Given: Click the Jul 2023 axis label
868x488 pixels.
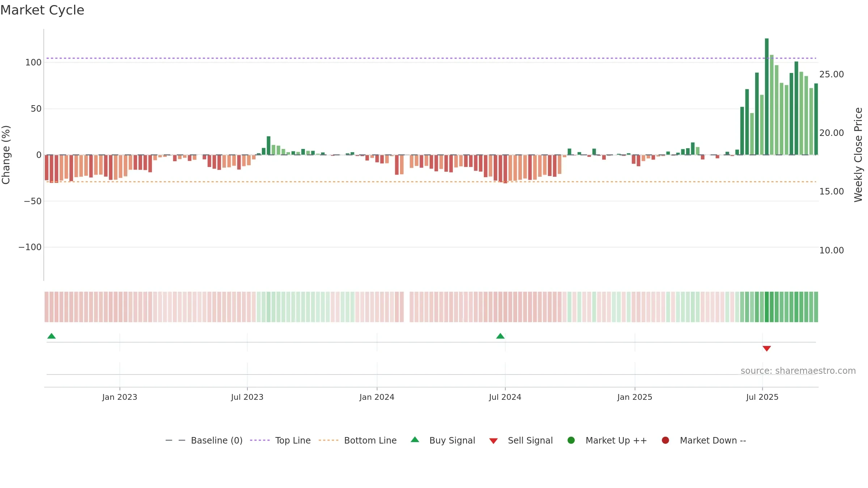Looking at the screenshot, I should point(247,397).
